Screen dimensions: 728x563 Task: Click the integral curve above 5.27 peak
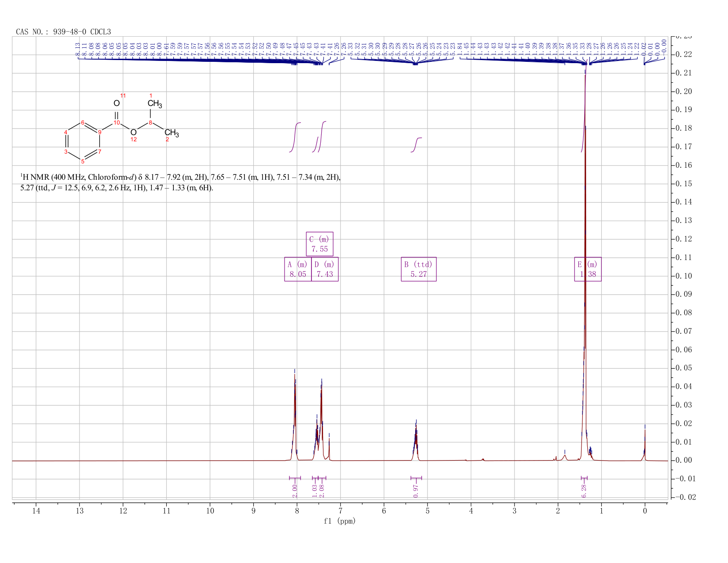[x=417, y=144]
